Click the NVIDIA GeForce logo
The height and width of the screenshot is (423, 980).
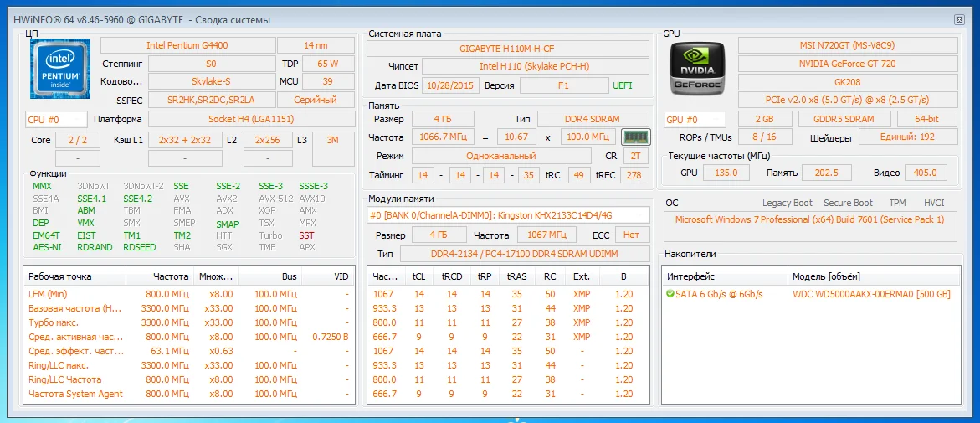tap(697, 68)
